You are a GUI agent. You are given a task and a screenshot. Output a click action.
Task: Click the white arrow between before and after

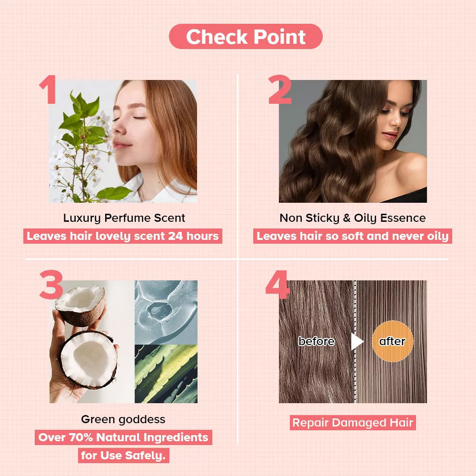pos(357,341)
